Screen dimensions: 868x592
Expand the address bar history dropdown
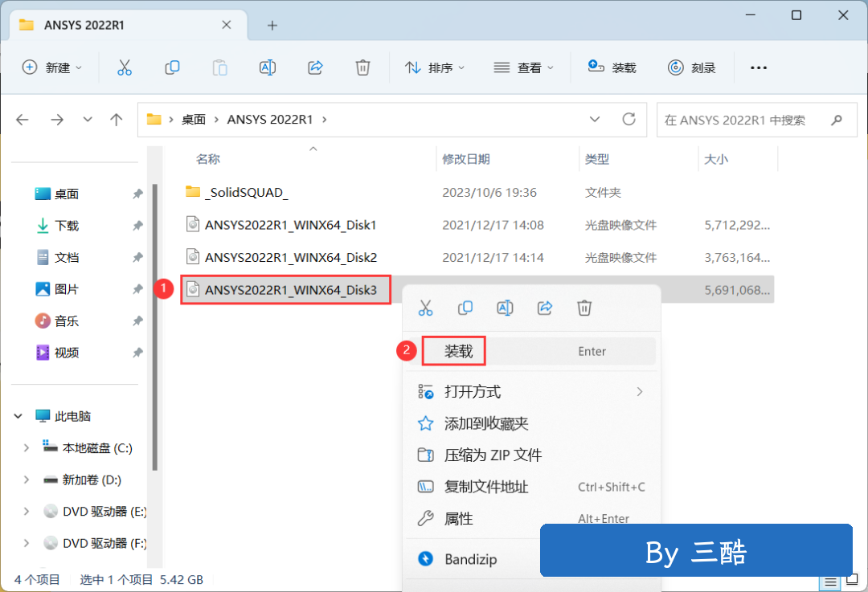(595, 120)
